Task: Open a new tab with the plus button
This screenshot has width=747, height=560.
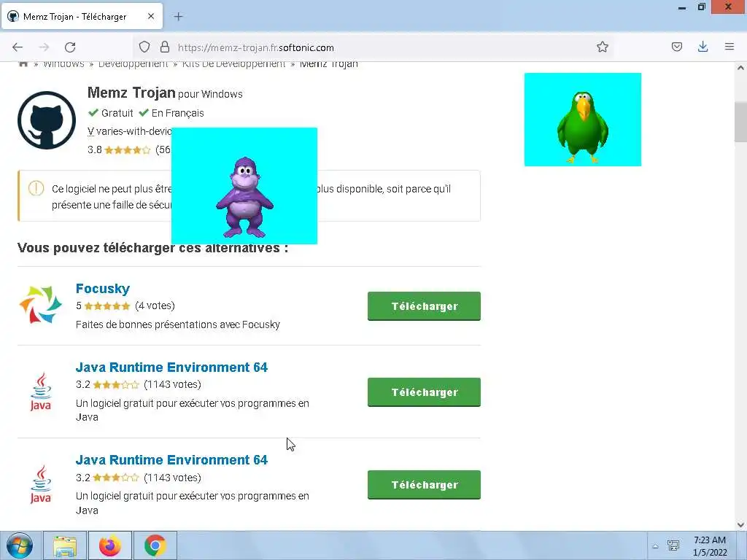Action: (x=178, y=17)
